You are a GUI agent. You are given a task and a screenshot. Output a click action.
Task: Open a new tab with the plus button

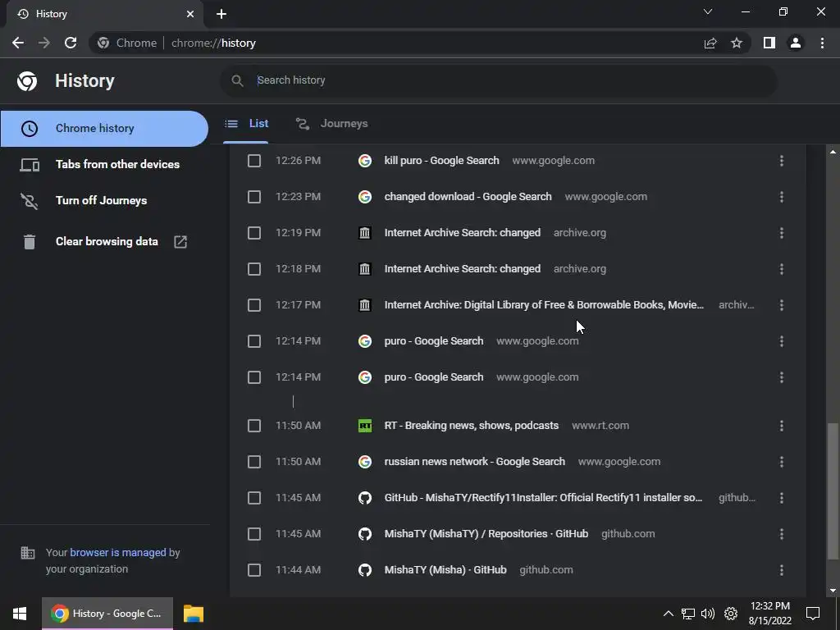coord(221,14)
